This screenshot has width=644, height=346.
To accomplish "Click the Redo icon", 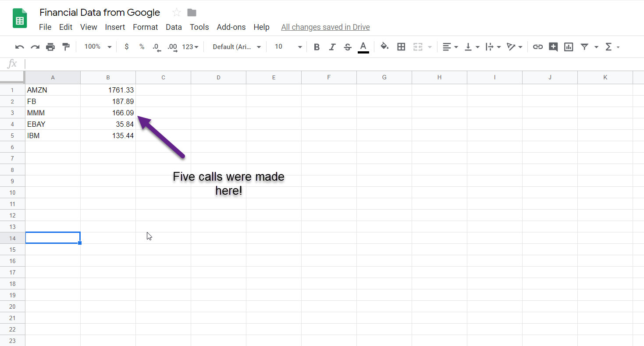I will coord(35,47).
